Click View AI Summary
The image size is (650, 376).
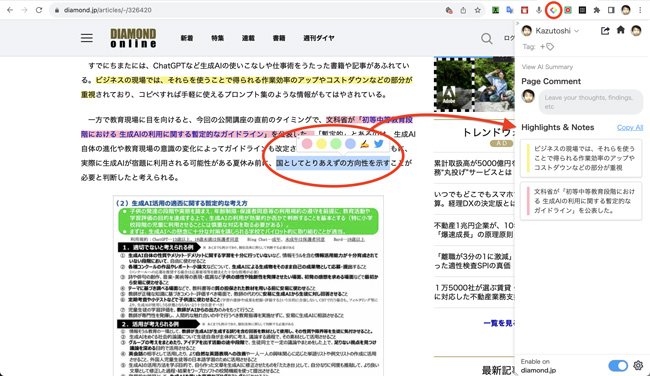547,67
